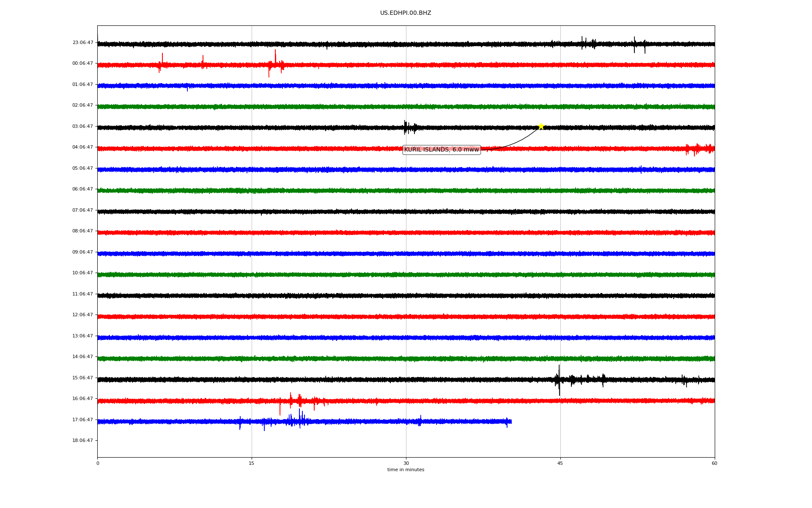
Task: Click the end of the 17:06:47 blue trace
Action: [511, 421]
